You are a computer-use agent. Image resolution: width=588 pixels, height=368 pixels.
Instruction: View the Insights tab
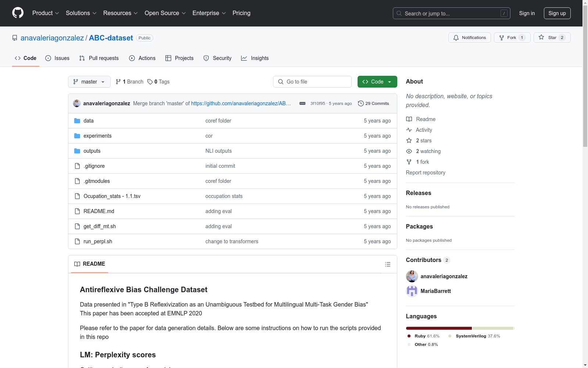(x=255, y=58)
